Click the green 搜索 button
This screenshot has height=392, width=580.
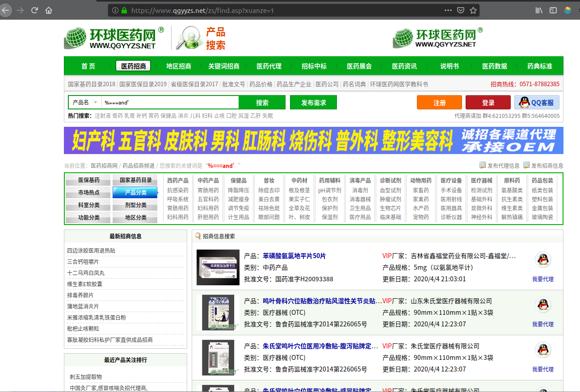(262, 102)
